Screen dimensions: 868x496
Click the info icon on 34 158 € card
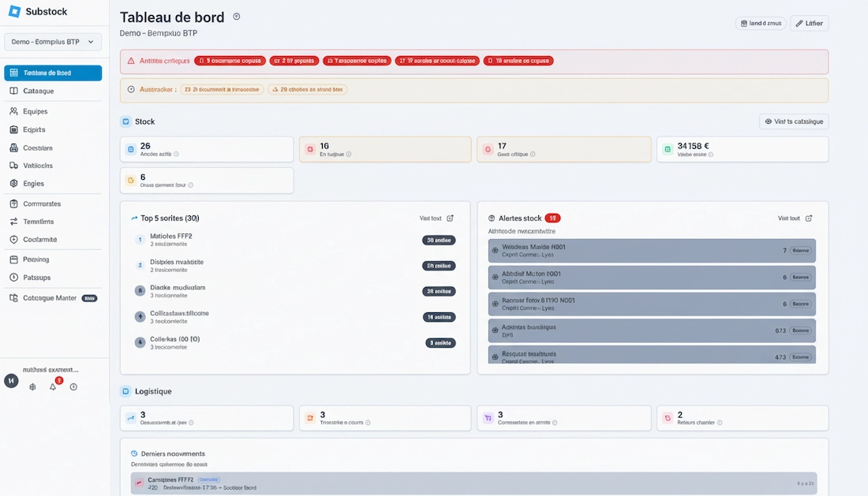(711, 155)
